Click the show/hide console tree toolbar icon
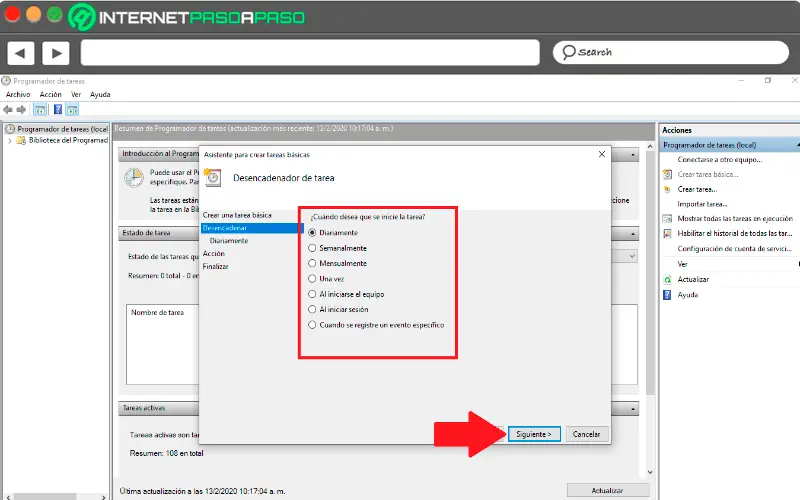This screenshot has height=500, width=800. click(40, 109)
